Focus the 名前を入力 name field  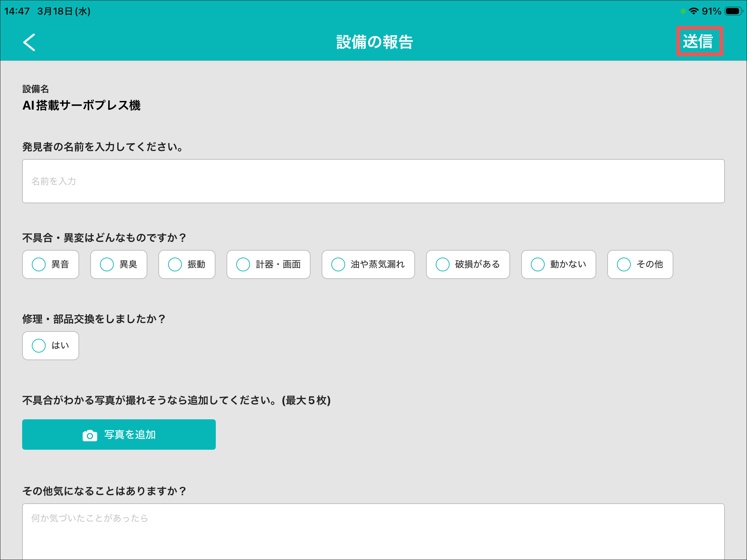tap(373, 181)
